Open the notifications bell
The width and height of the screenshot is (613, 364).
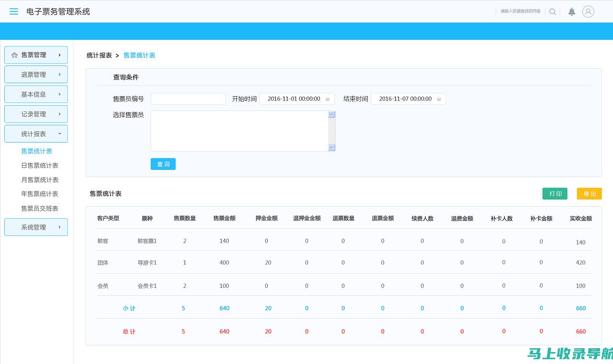(572, 11)
